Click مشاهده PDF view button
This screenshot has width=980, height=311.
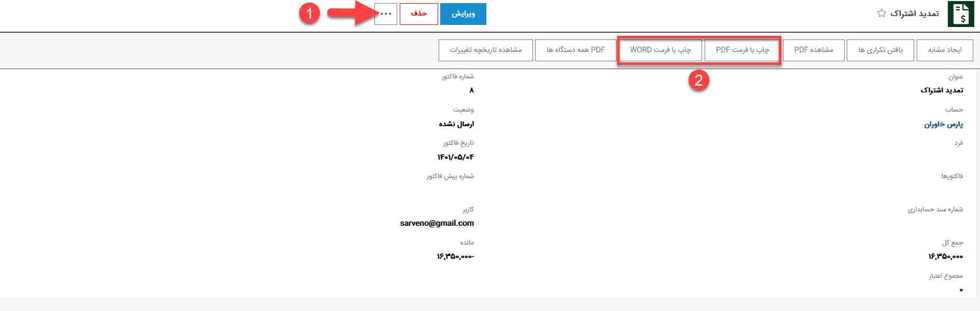[814, 50]
